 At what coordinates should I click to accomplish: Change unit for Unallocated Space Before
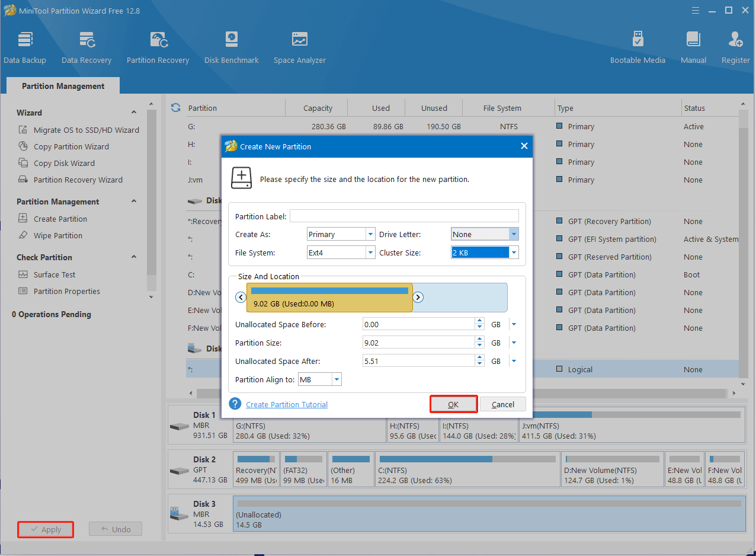[514, 324]
